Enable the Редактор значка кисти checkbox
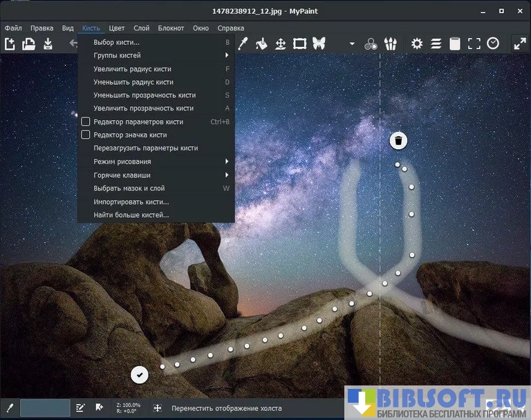 pos(86,135)
